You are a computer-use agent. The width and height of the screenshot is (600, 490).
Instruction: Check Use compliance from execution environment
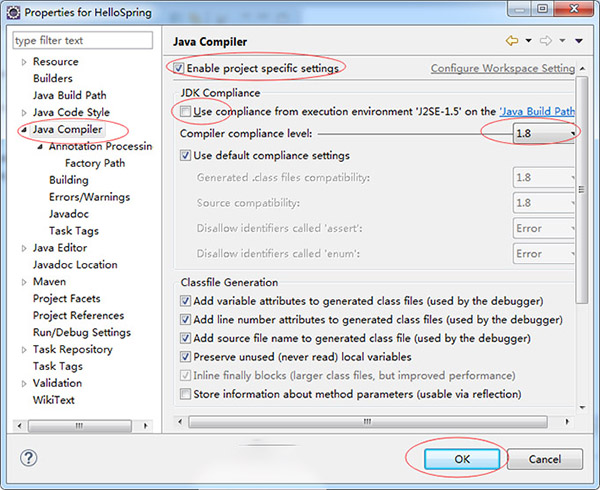185,112
